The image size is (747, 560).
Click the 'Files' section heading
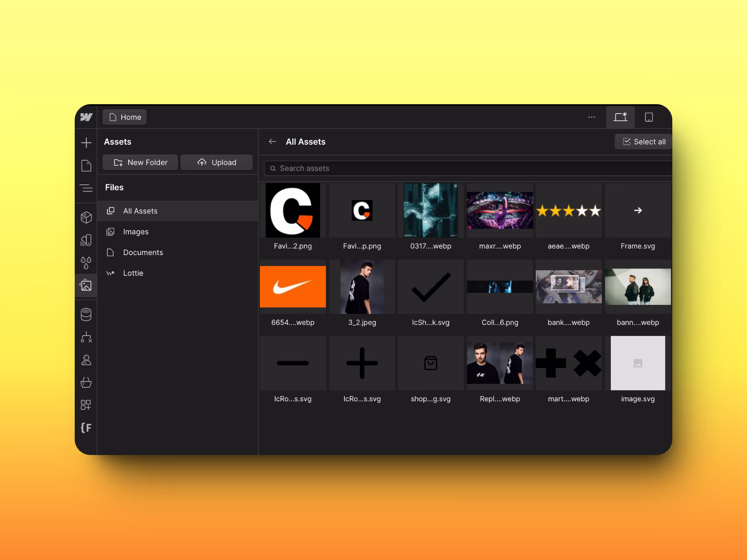click(114, 187)
